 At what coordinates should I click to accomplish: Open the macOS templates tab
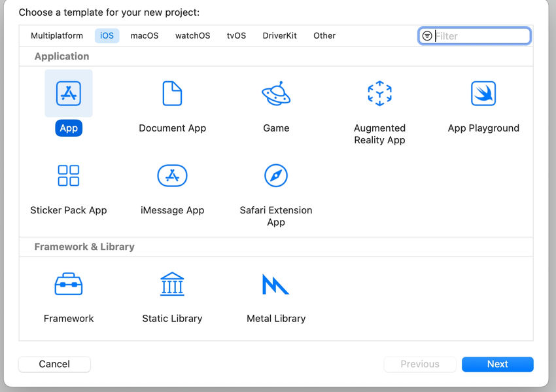click(x=144, y=36)
